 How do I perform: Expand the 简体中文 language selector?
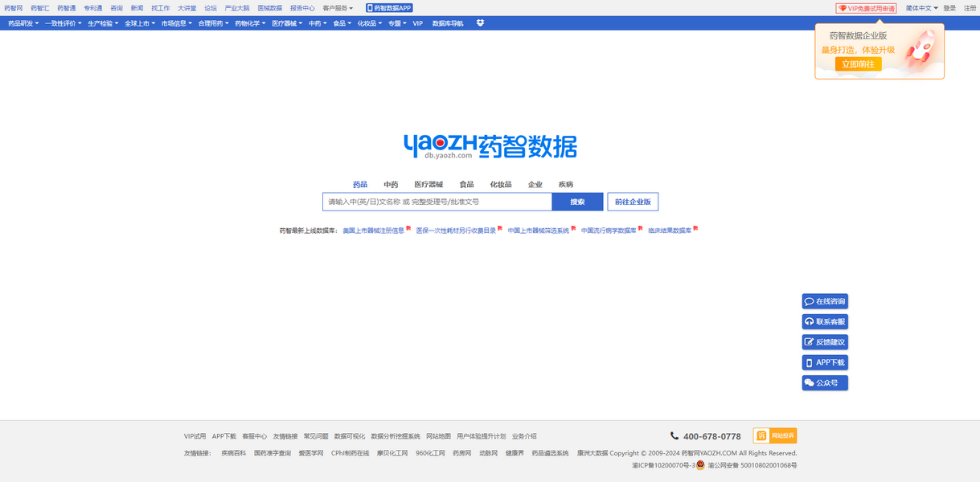[x=921, y=8]
